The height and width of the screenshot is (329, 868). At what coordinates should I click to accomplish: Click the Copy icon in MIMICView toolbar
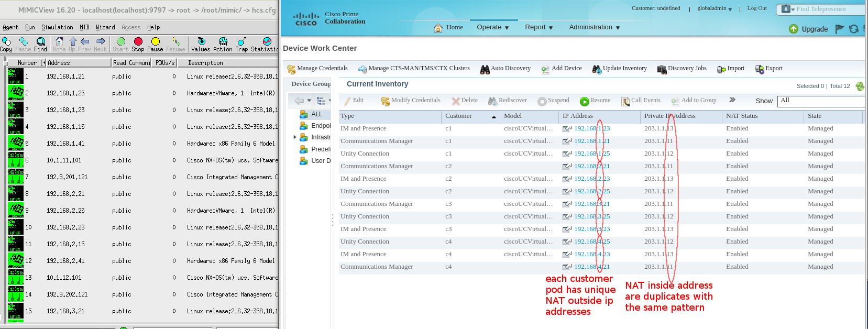point(6,41)
